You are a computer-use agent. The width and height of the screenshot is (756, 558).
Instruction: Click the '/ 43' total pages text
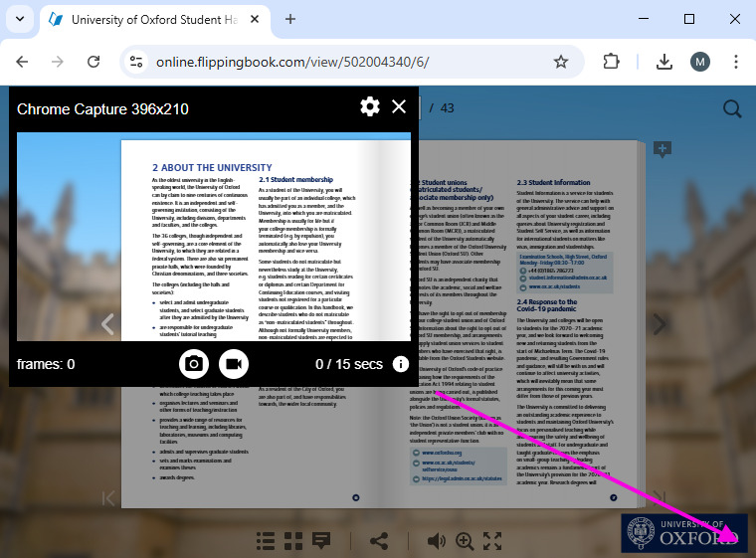[x=442, y=108]
